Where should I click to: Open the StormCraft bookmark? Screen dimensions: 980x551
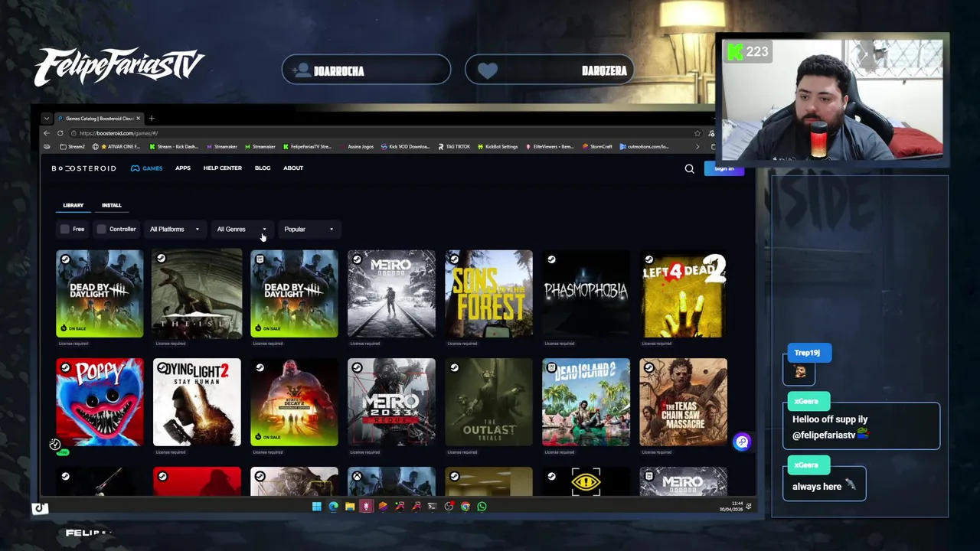(x=597, y=146)
